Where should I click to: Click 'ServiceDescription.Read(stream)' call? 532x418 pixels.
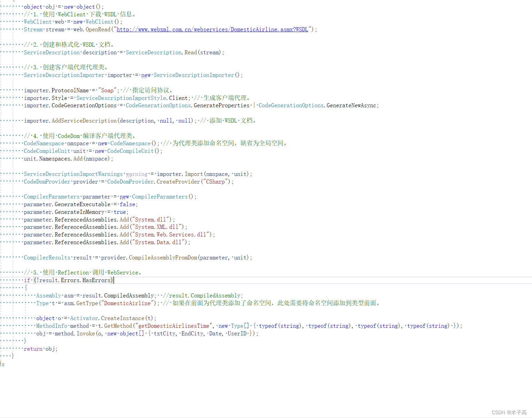174,53
